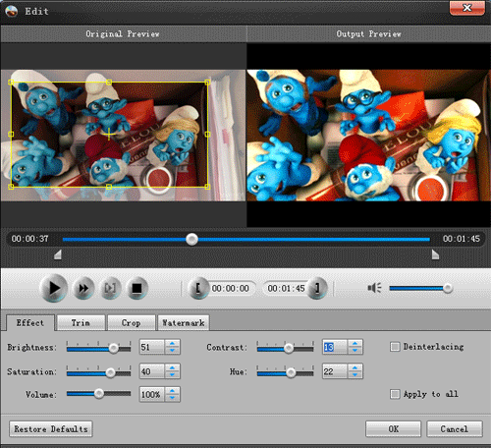
Task: Click the Saturation slider knob
Action: [111, 372]
